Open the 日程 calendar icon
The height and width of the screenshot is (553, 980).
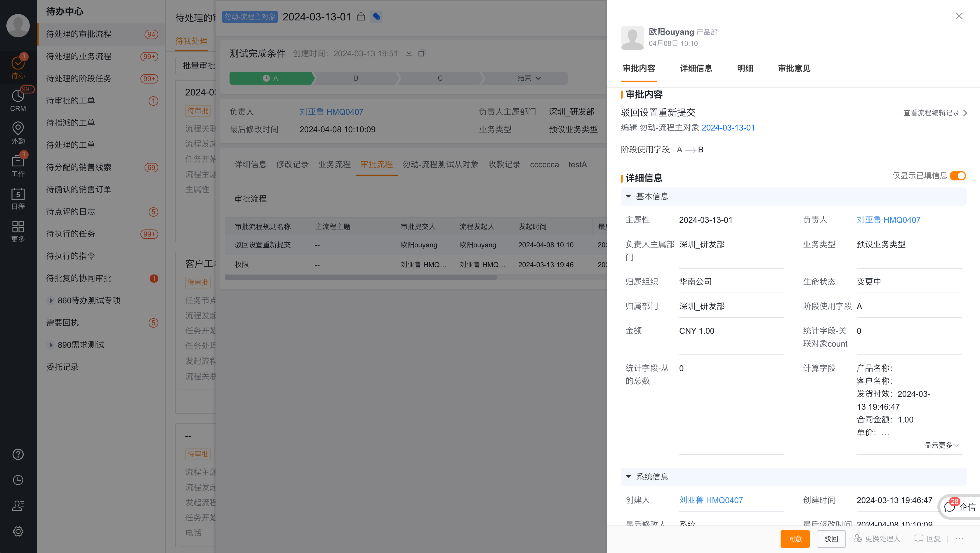[18, 199]
